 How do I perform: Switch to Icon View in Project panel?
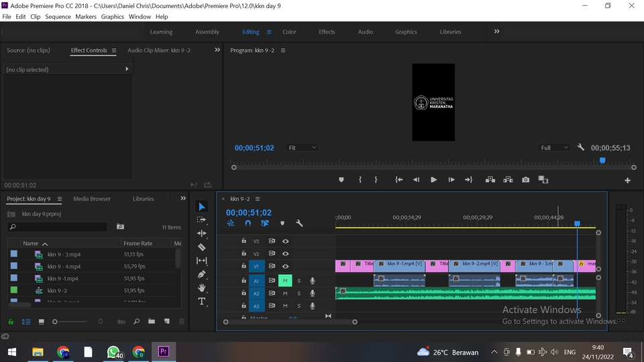(41, 322)
